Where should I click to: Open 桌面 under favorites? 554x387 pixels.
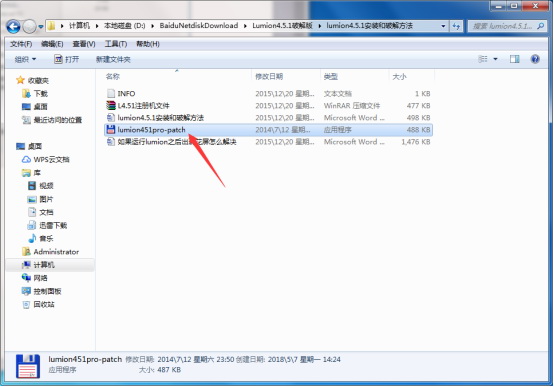tap(40, 107)
